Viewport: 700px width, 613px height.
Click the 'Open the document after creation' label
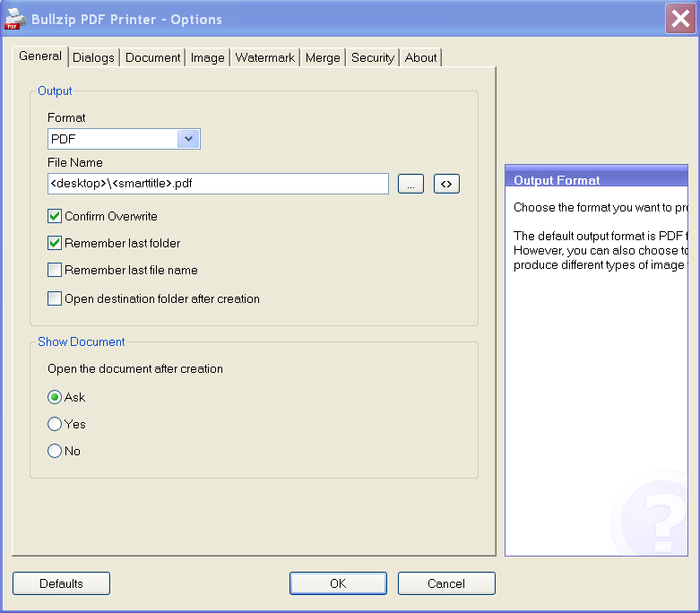coord(135,368)
